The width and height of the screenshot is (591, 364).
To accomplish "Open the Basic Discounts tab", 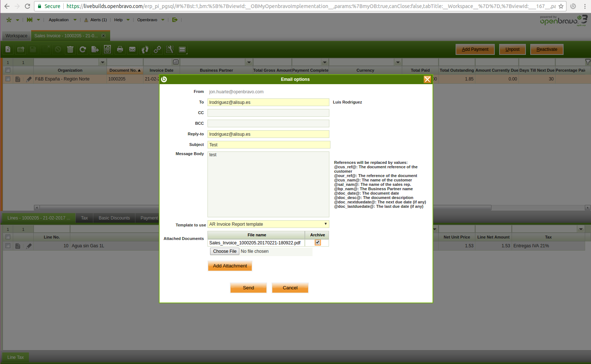I will (114, 218).
